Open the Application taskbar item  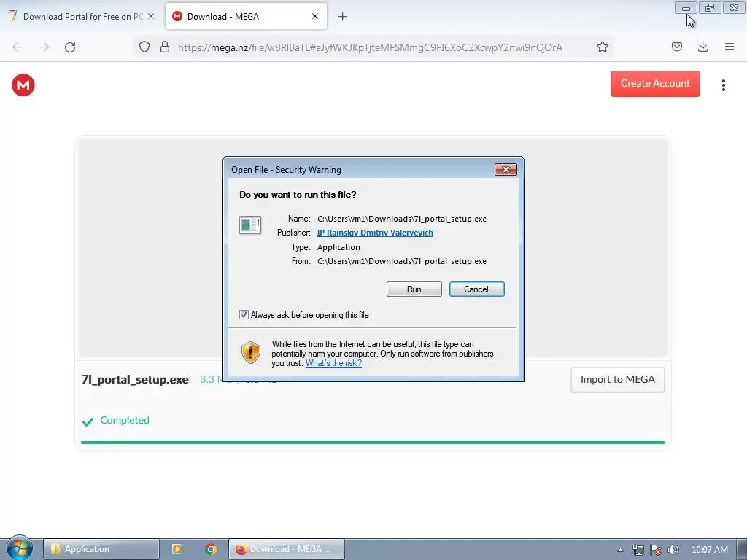point(101,549)
